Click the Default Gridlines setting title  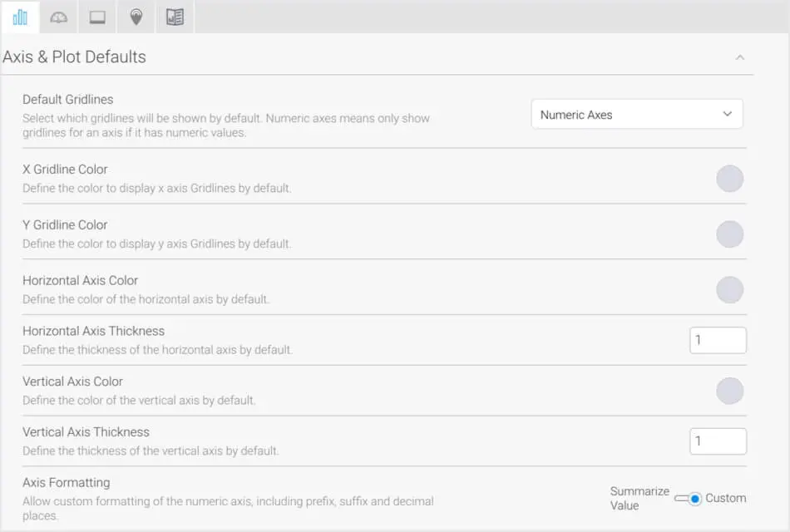pyautogui.click(x=67, y=100)
